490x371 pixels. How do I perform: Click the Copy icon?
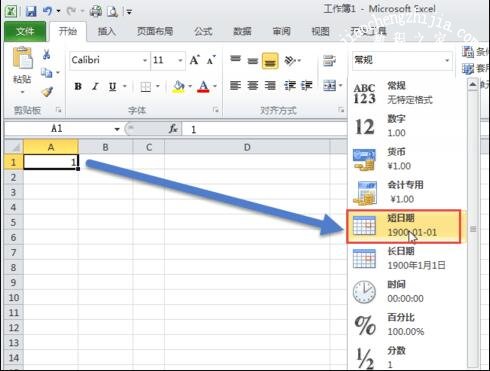(46, 72)
